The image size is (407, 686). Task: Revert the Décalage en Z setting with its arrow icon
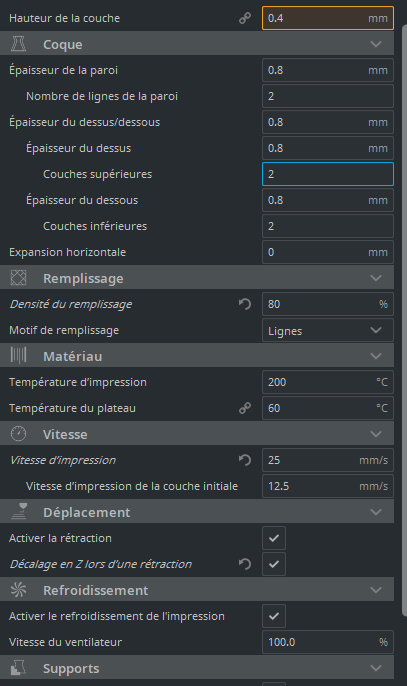click(245, 564)
